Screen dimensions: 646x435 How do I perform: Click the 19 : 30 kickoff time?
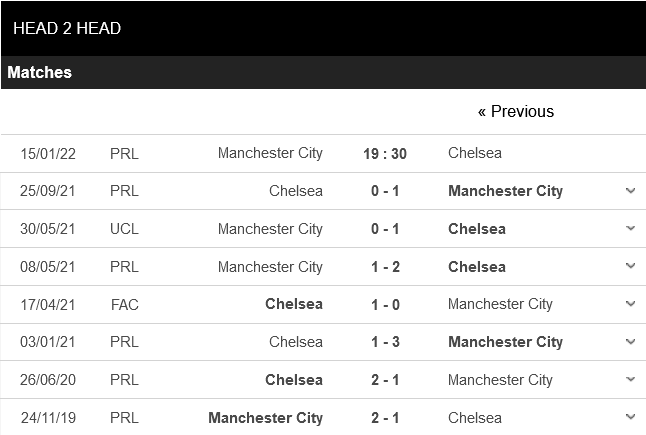384,153
